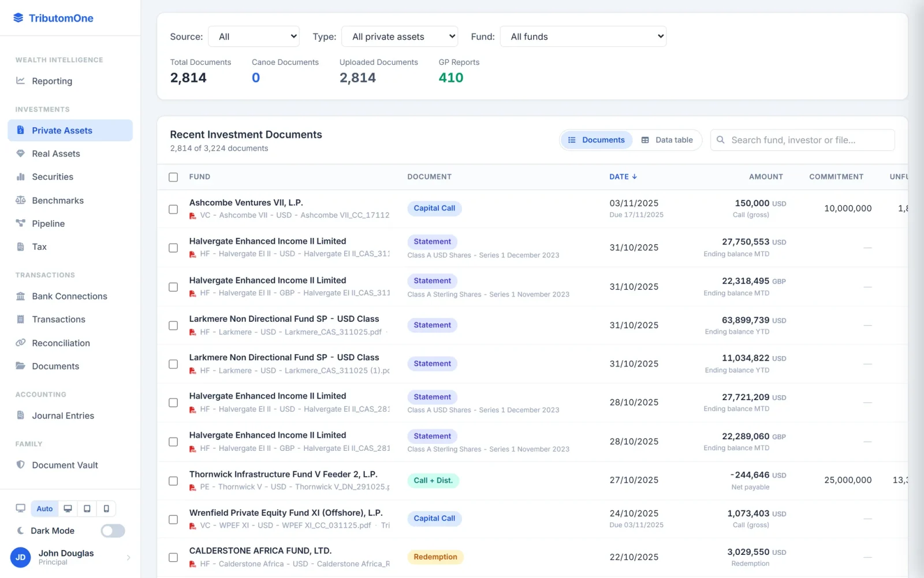Open the Fund dropdown showing All funds
The height and width of the screenshot is (578, 924).
point(583,36)
